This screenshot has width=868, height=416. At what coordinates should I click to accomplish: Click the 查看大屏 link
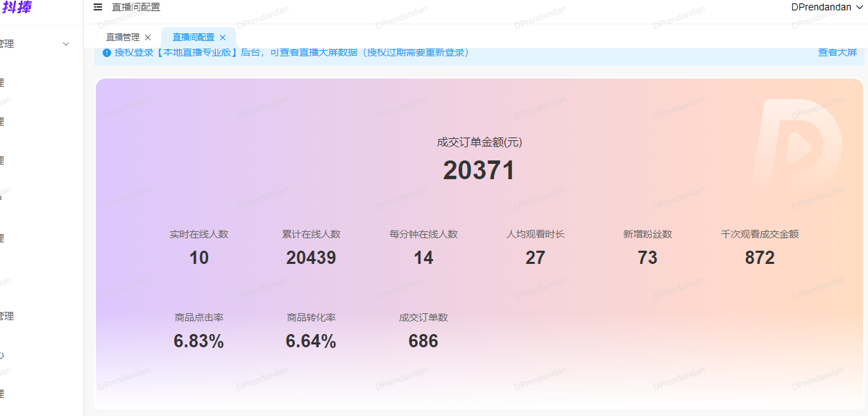click(x=837, y=52)
